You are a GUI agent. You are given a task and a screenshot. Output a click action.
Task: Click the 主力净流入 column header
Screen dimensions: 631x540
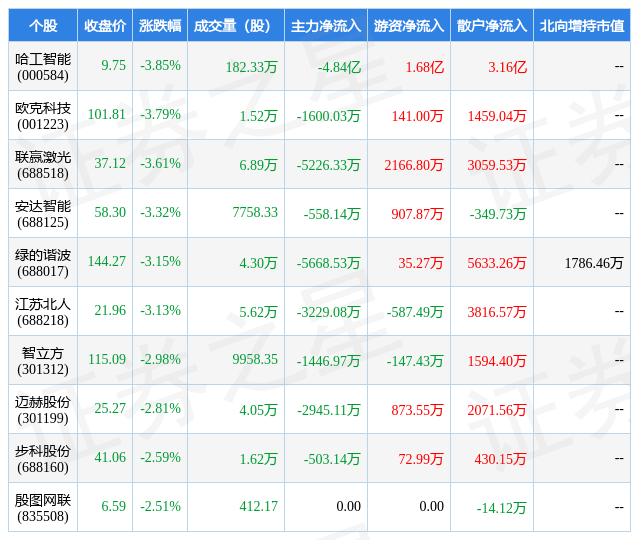coord(326,26)
